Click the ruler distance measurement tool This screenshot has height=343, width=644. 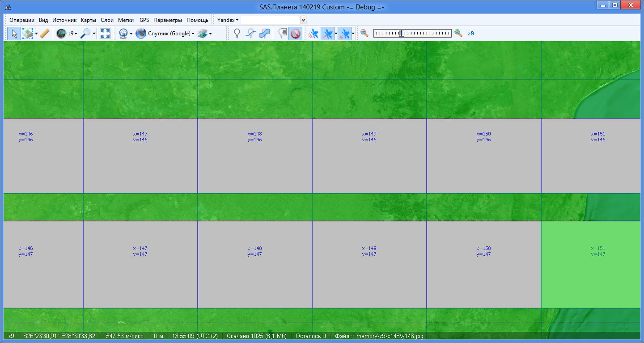[x=44, y=34]
